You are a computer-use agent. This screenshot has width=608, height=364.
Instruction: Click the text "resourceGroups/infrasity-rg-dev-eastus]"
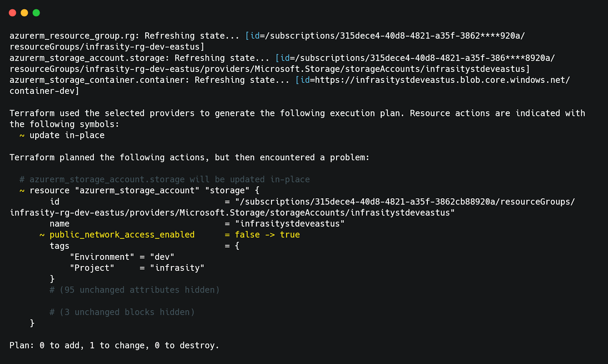pyautogui.click(x=107, y=47)
